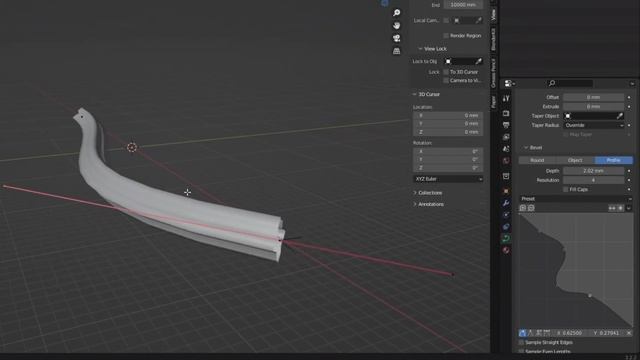Click the Move view hand icon

coord(396,25)
